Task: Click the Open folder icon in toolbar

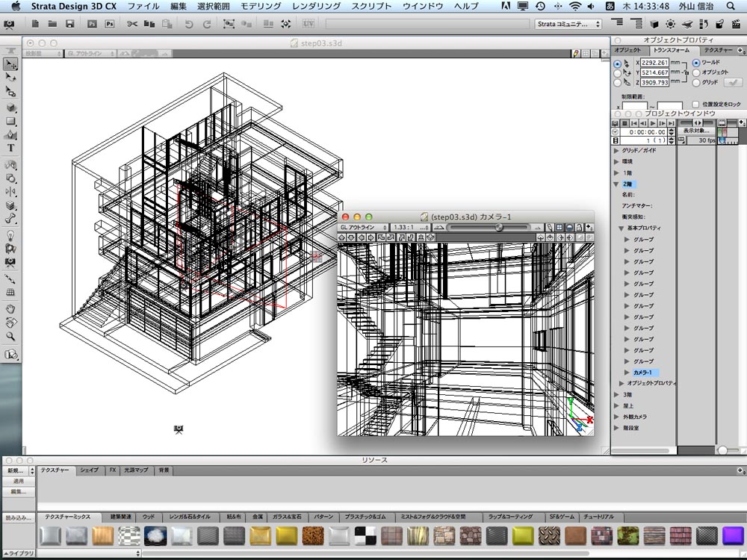Action: (52, 24)
